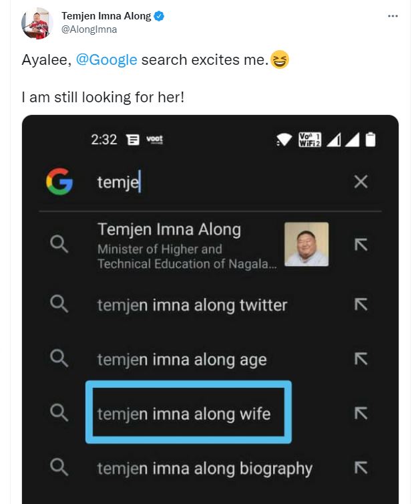Open the tweet's three-dot more menu

click(x=393, y=16)
